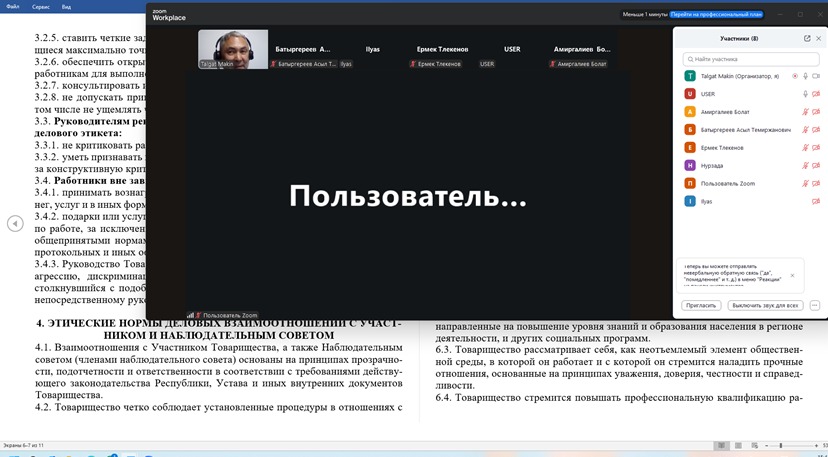The image size is (828, 457).
Task: Open the Сервис menu
Action: tap(41, 5)
